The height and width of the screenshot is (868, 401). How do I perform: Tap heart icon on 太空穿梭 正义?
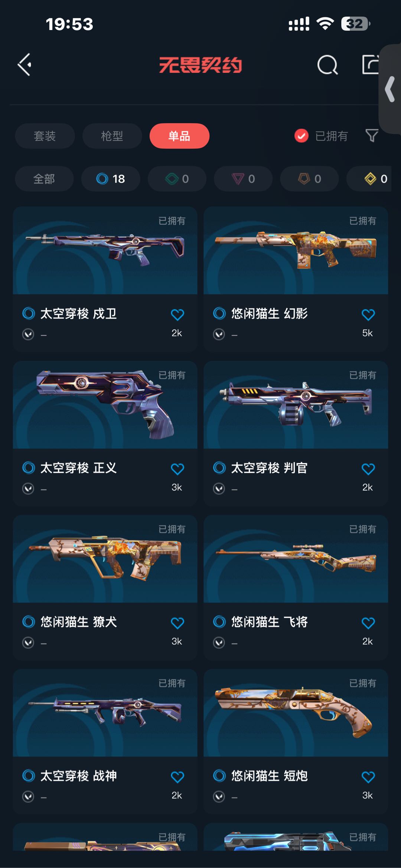[177, 469]
